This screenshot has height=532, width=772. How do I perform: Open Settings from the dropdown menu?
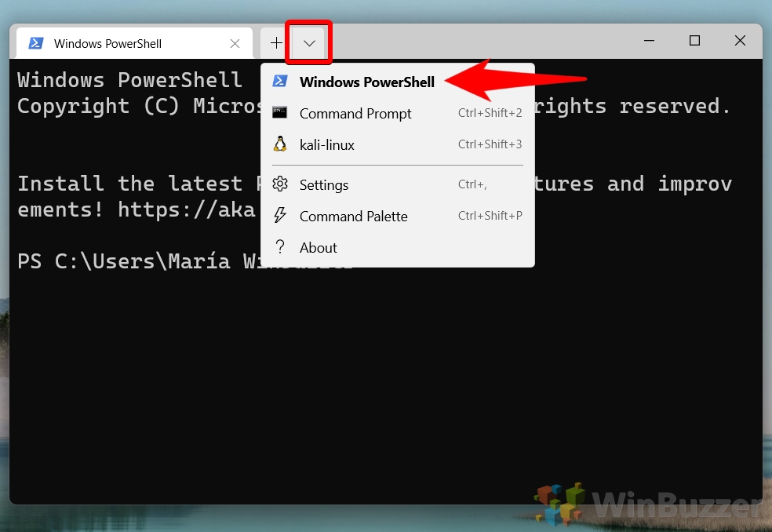coord(397,184)
